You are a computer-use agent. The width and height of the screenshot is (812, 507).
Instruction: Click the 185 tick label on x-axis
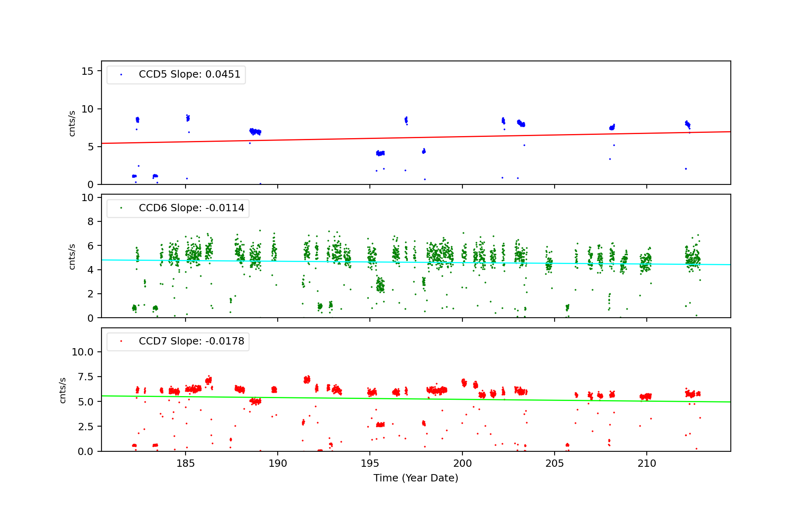[186, 464]
